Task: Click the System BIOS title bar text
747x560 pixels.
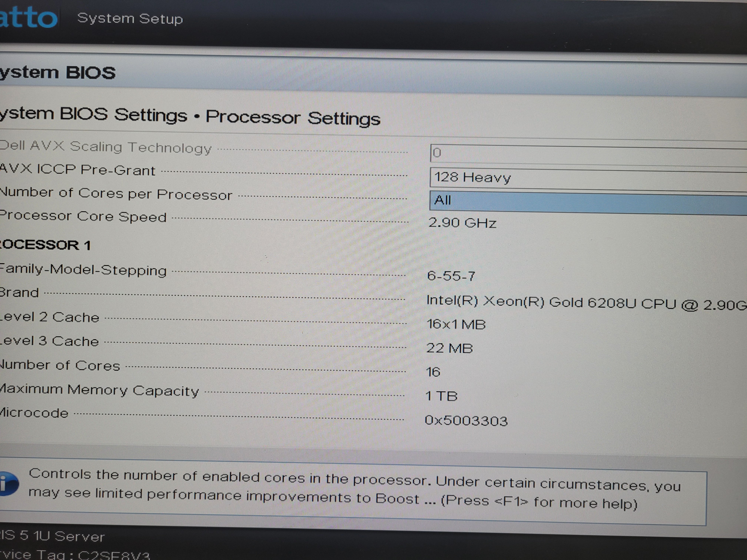Action: coord(58,73)
